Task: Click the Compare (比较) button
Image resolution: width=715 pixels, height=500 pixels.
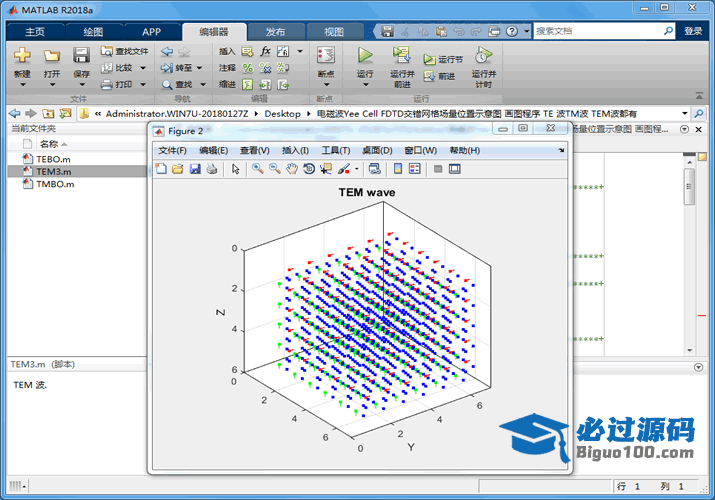Action: [118, 68]
